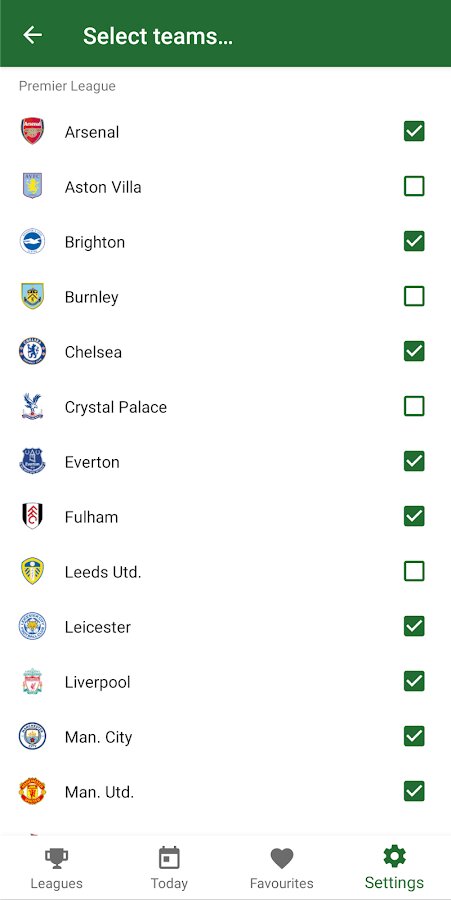
Task: Tap the Everton team name
Action: click(92, 462)
